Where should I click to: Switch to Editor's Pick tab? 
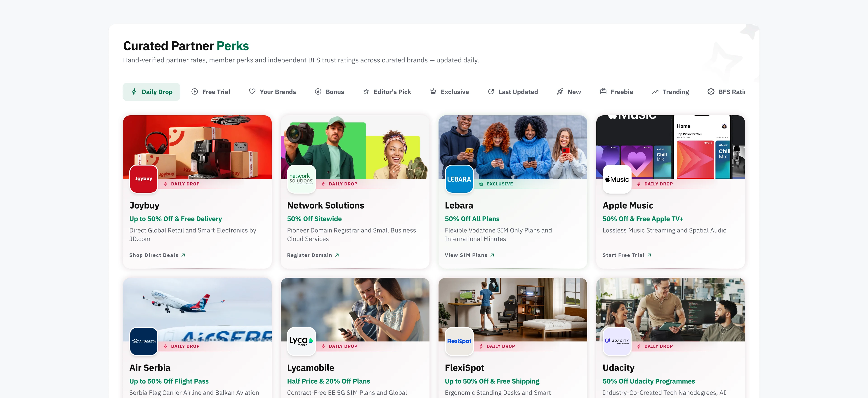(x=387, y=92)
